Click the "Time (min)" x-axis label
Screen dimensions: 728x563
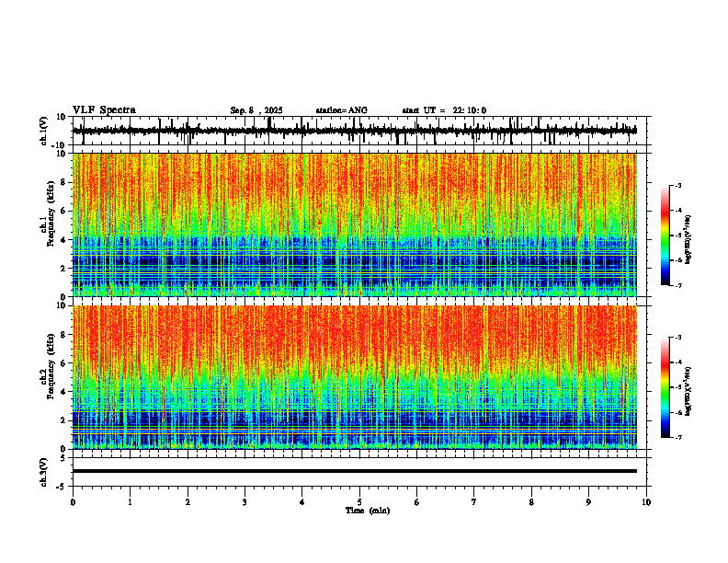click(x=368, y=511)
